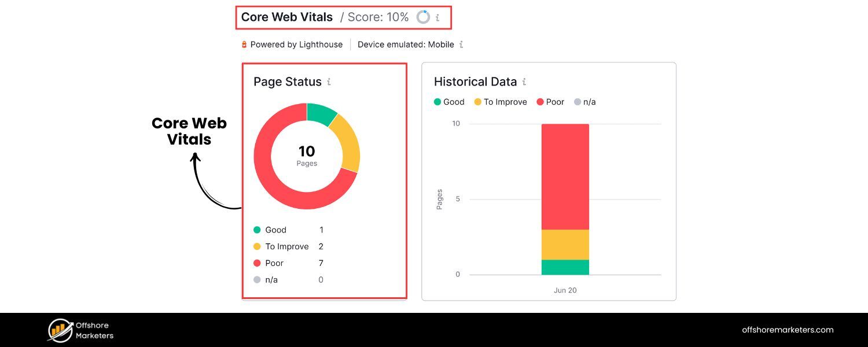Click the yellow To Improve legend dot
Image resolution: width=868 pixels, height=347 pixels.
258,246
